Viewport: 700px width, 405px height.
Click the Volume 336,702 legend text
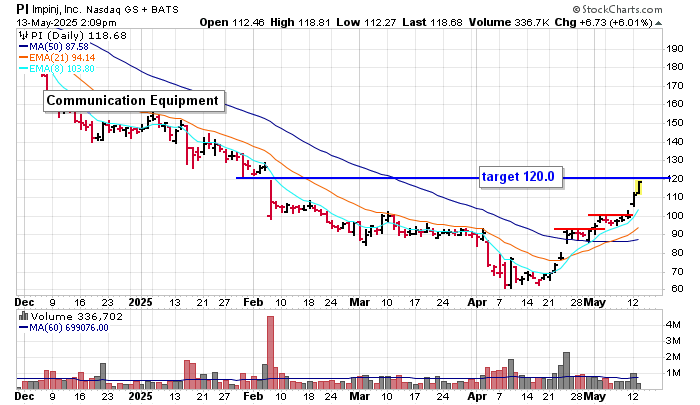[x=76, y=317]
